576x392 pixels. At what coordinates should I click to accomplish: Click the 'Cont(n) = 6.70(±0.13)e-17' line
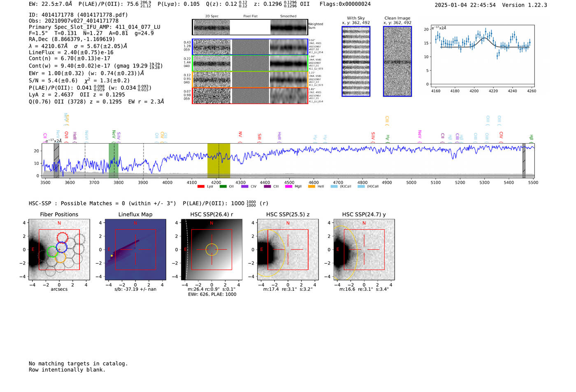70,58
